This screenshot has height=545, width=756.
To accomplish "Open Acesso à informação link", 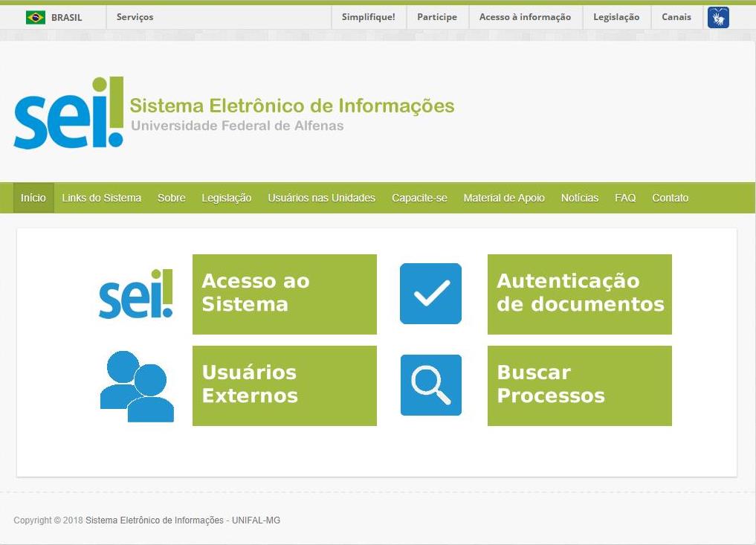I will [525, 17].
